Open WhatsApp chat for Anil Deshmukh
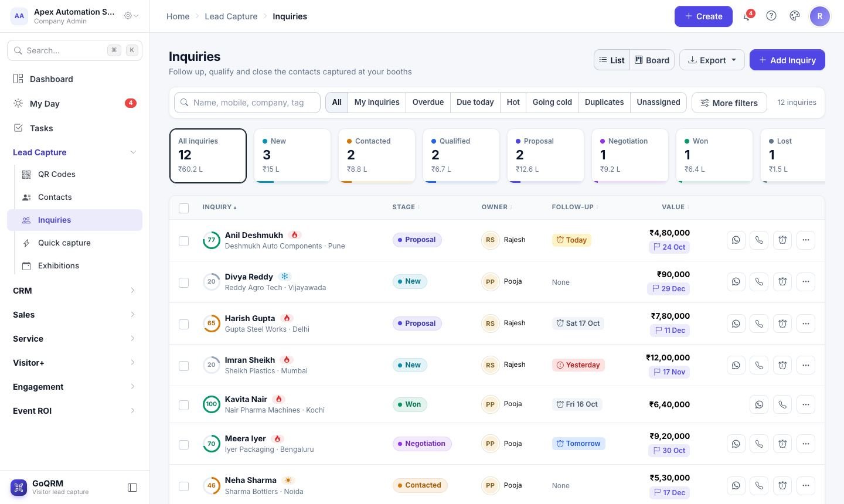The image size is (844, 504). (736, 240)
